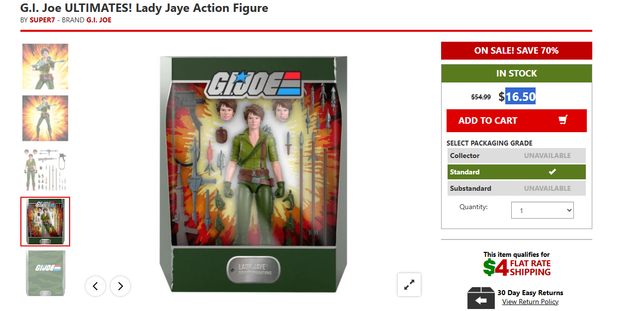Image resolution: width=644 pixels, height=311 pixels.
Task: Open the SUPER7 manufacturer link
Action: click(42, 20)
